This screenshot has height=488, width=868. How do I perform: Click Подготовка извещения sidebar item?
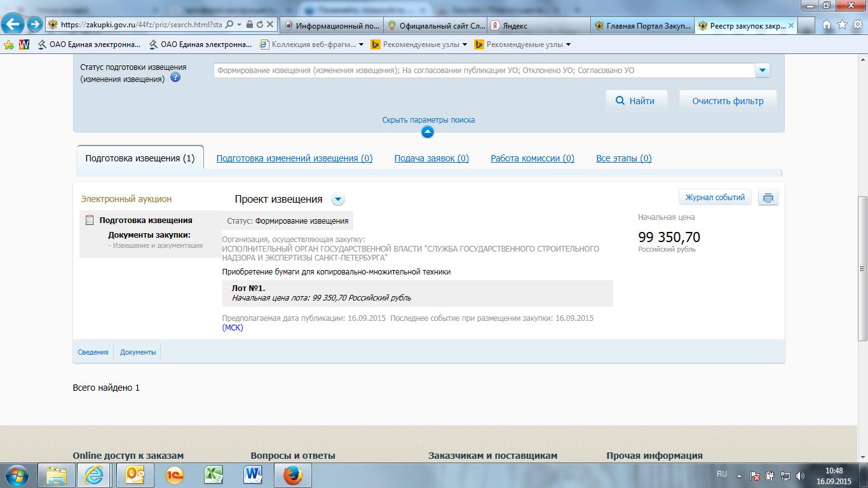[146, 220]
